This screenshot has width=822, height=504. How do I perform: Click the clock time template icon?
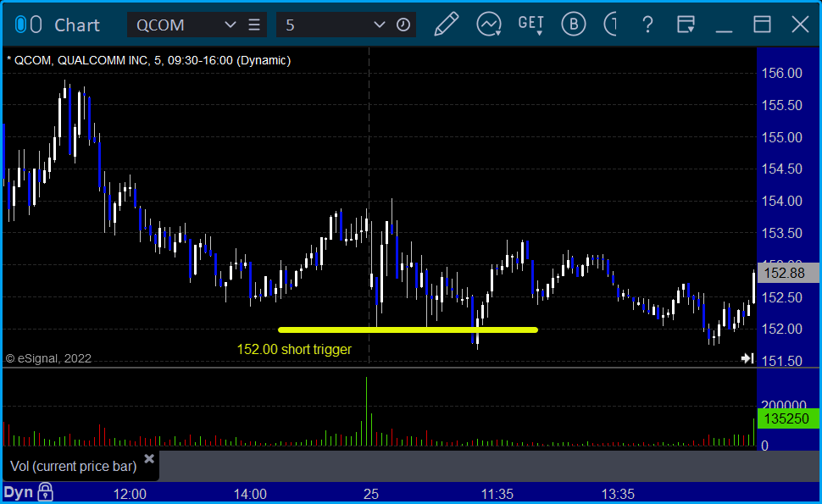coord(403,25)
